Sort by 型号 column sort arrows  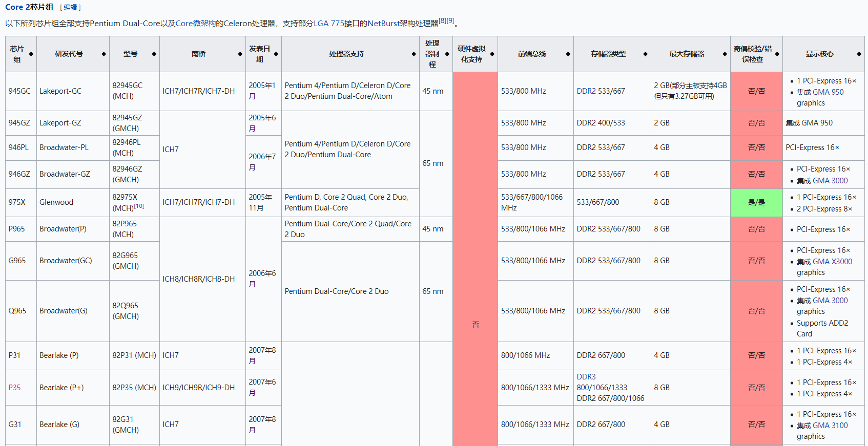(154, 54)
